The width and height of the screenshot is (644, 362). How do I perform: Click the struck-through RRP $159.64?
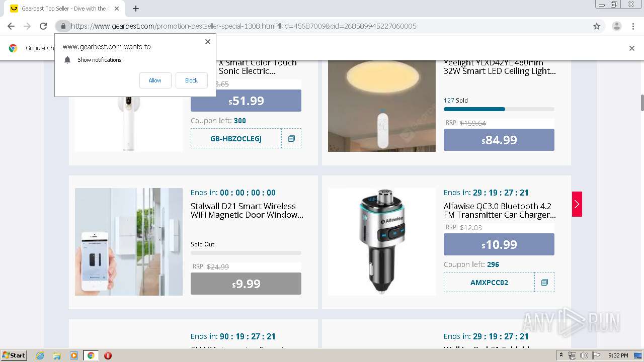pyautogui.click(x=473, y=123)
